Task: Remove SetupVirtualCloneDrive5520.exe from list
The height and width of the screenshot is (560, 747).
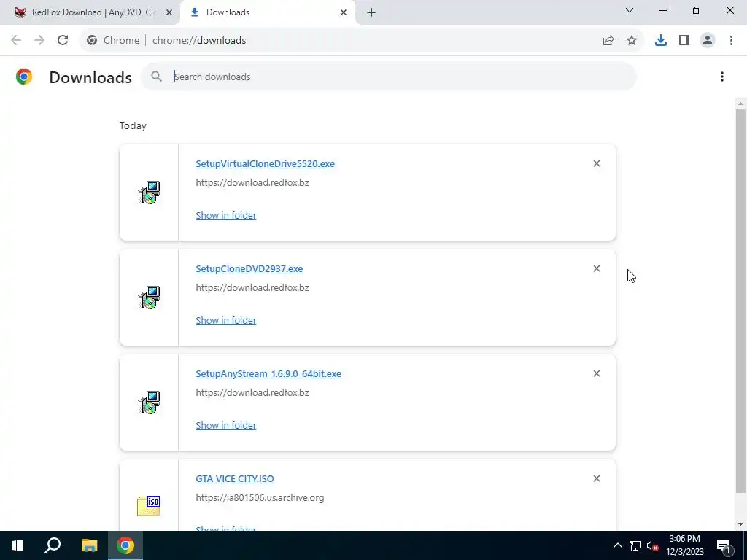Action: point(597,163)
